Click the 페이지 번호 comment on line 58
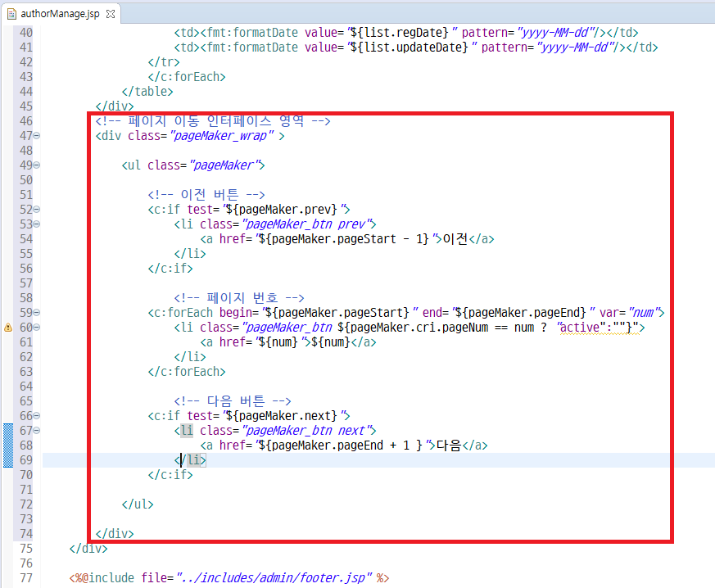Screen dimensions: 715x588 point(239,297)
